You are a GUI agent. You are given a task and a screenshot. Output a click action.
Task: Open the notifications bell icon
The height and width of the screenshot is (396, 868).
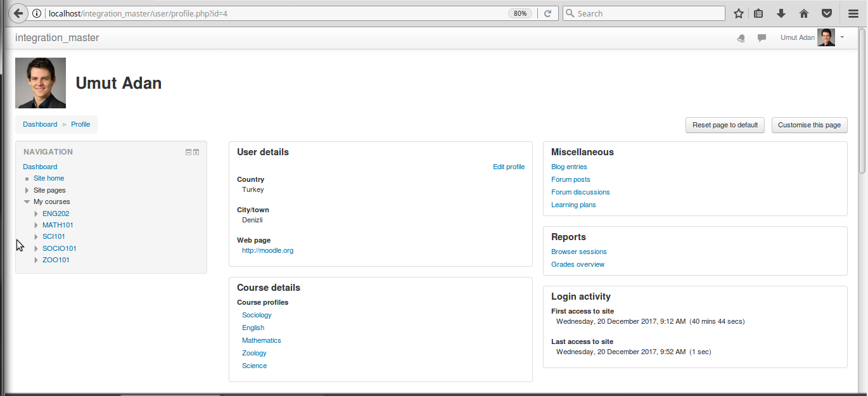(x=741, y=38)
